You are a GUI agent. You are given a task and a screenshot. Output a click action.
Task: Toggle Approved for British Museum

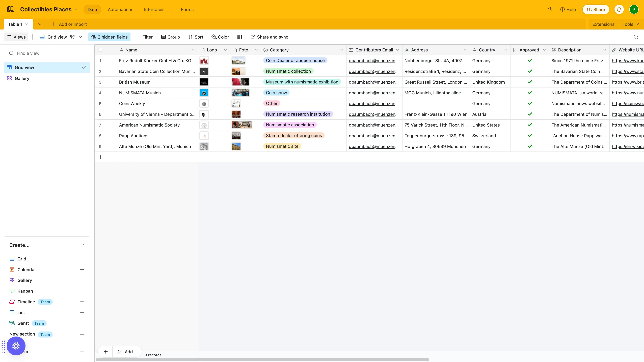click(x=530, y=82)
